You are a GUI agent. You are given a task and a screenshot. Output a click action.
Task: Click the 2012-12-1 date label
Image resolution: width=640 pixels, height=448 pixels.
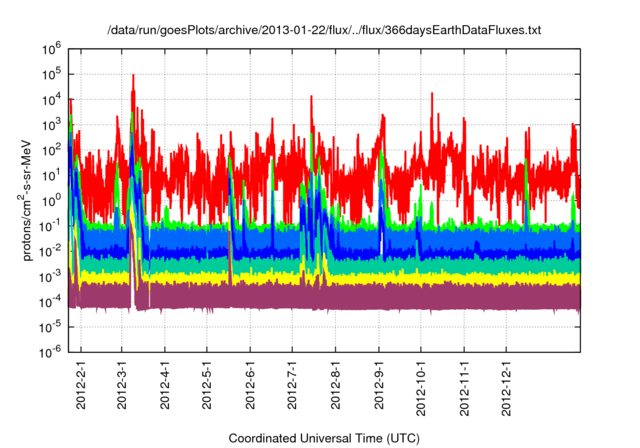(506, 388)
